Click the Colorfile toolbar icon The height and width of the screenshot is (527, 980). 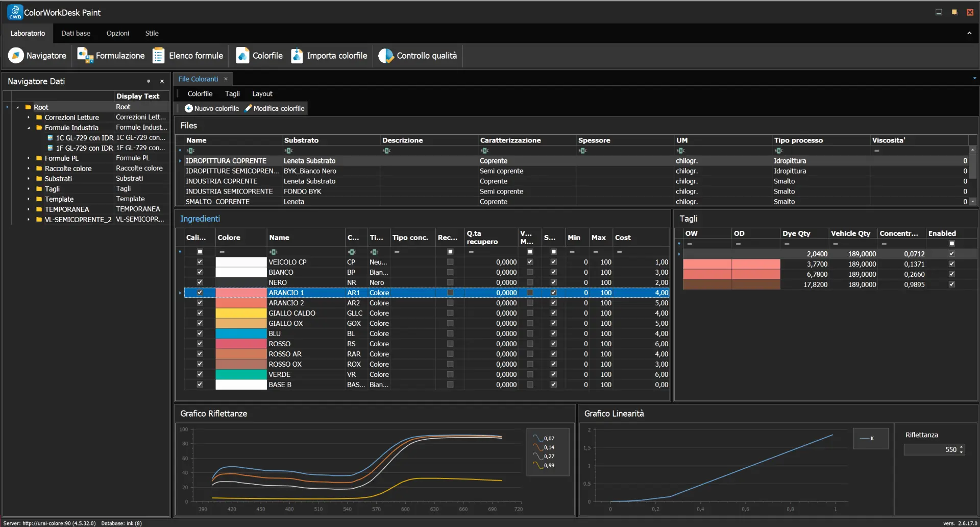coord(242,56)
